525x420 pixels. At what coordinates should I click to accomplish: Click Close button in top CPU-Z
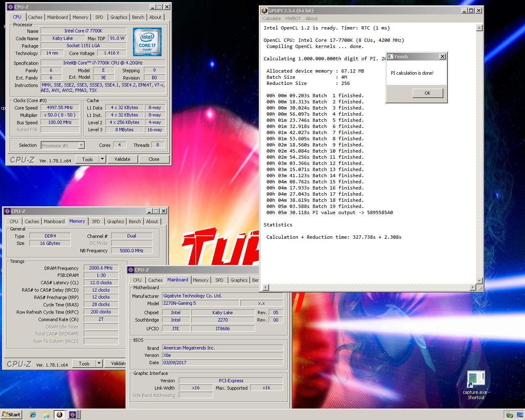[x=154, y=159]
